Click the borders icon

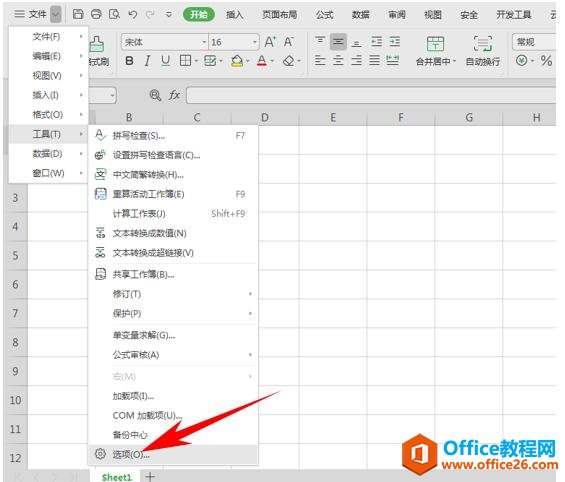[185, 61]
